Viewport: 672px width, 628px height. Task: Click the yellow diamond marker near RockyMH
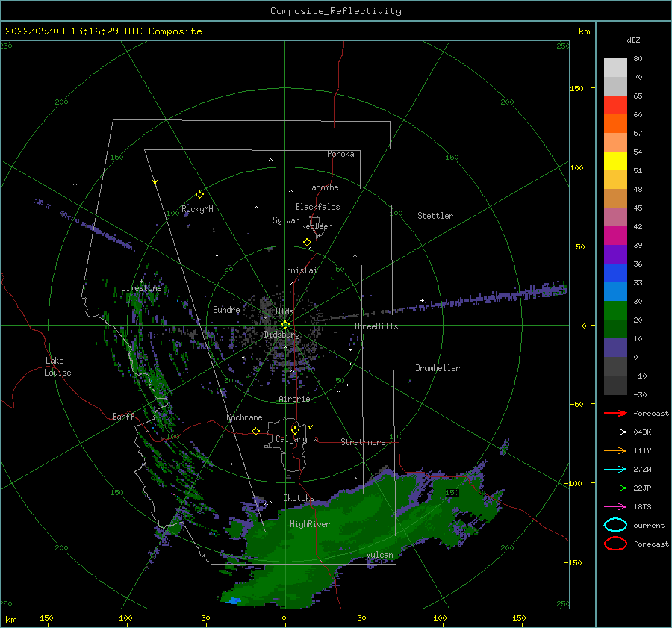tap(199, 195)
